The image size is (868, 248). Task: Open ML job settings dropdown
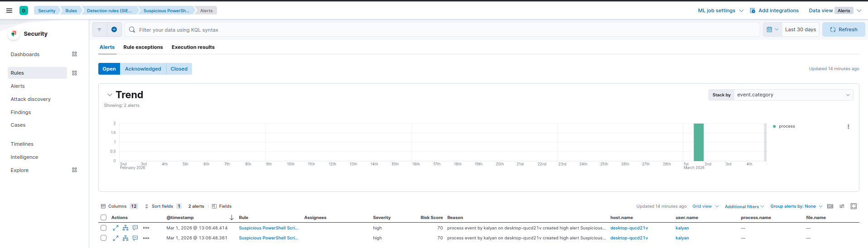tap(720, 10)
